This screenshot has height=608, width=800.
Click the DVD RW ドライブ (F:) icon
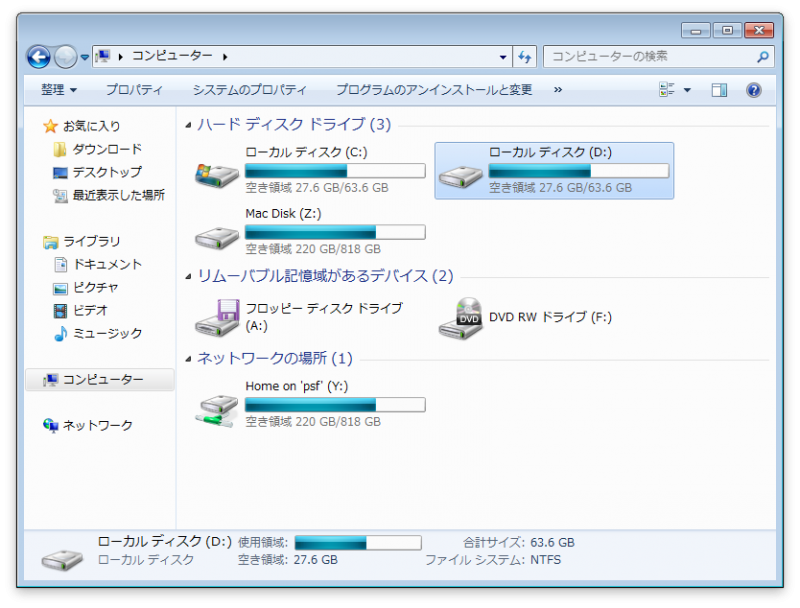click(x=461, y=318)
